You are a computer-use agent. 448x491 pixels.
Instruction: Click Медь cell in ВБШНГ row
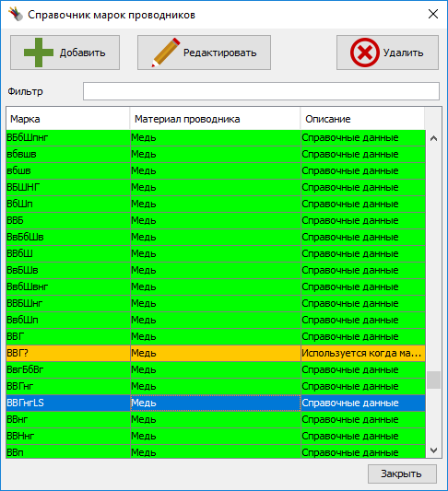click(215, 187)
